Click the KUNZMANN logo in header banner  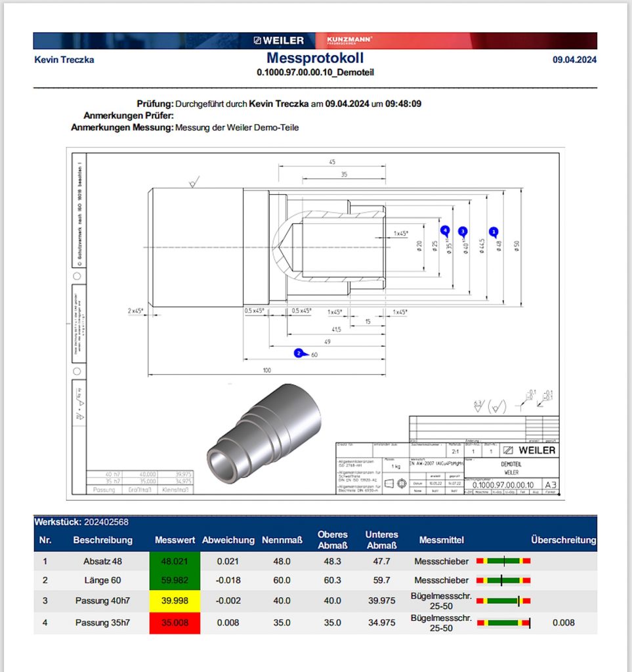click(349, 41)
